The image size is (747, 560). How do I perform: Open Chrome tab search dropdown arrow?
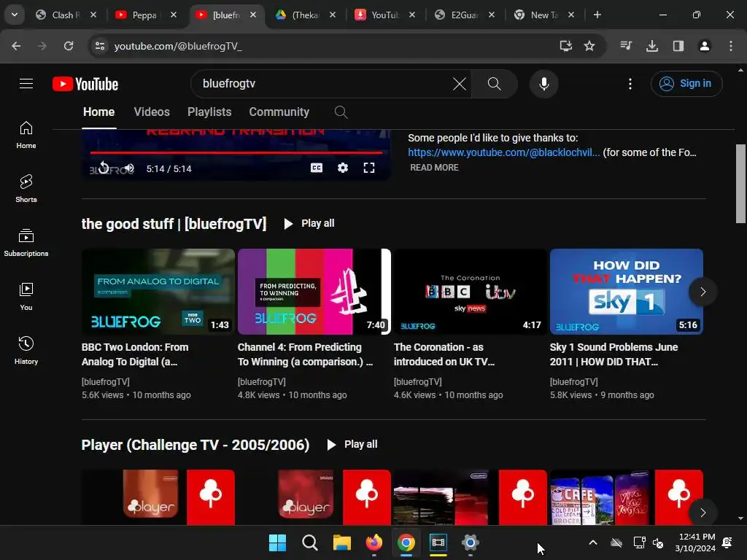[15, 15]
